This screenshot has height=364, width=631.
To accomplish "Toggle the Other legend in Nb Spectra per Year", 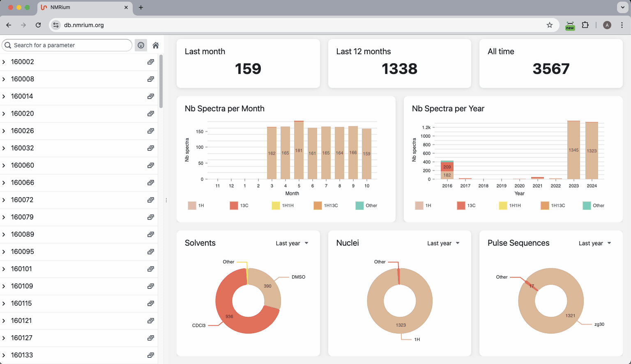I will pyautogui.click(x=593, y=206).
